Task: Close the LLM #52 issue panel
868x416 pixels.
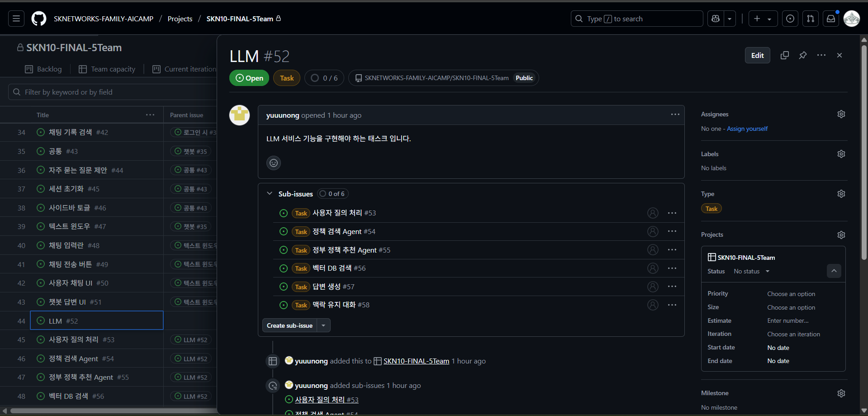Action: coord(840,55)
